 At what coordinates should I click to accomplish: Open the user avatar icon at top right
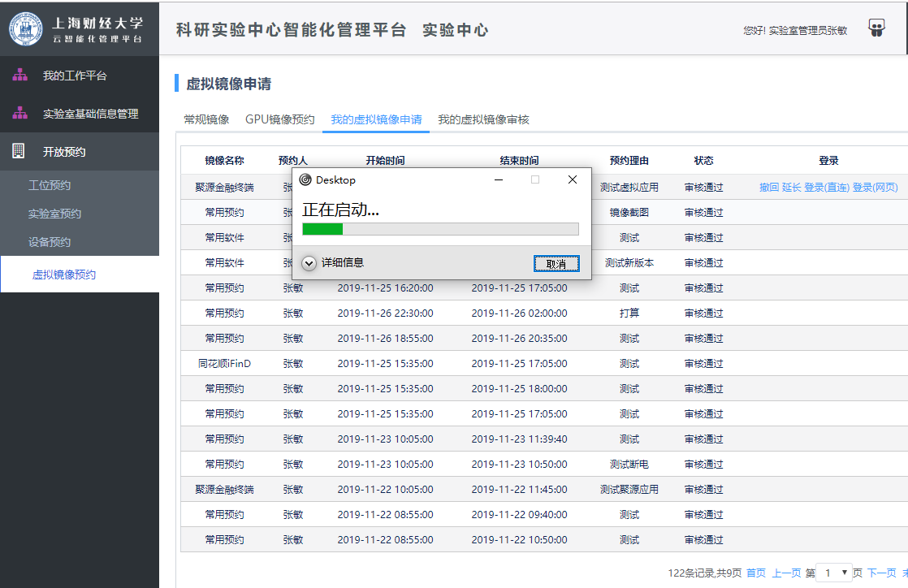(x=876, y=28)
